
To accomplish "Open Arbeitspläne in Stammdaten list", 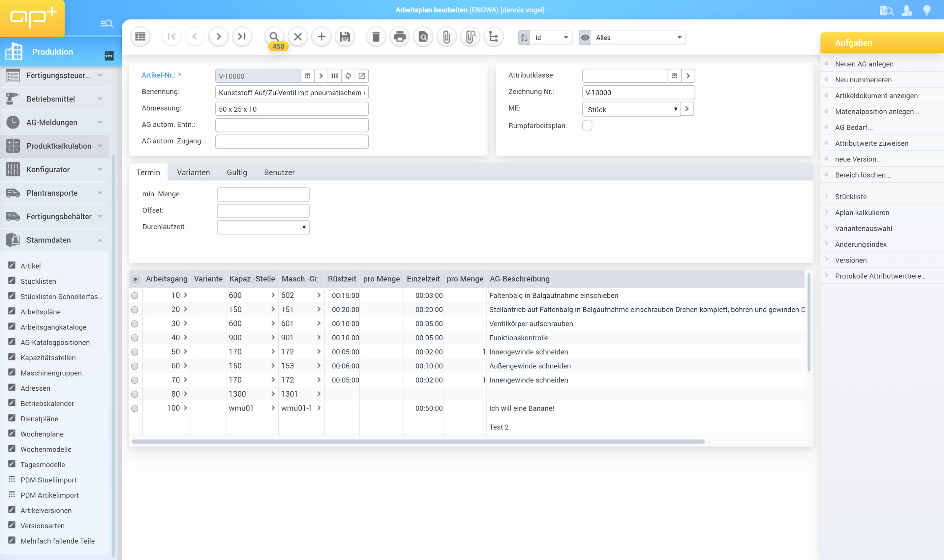I will pos(41,312).
